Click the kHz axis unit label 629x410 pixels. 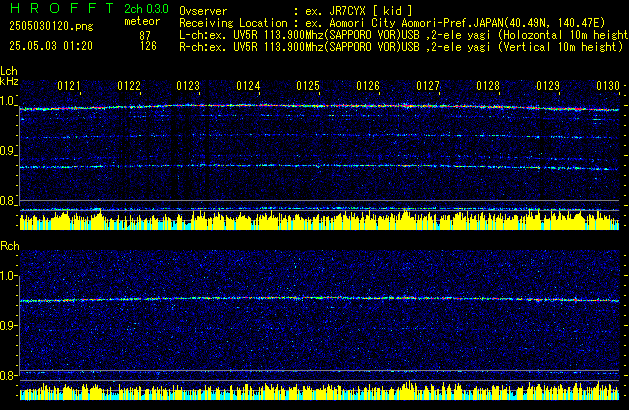pyautogui.click(x=9, y=81)
